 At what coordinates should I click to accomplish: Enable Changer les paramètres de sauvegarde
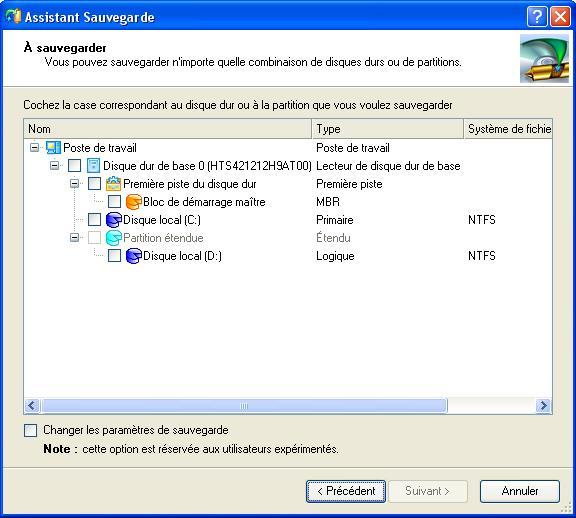[x=30, y=430]
